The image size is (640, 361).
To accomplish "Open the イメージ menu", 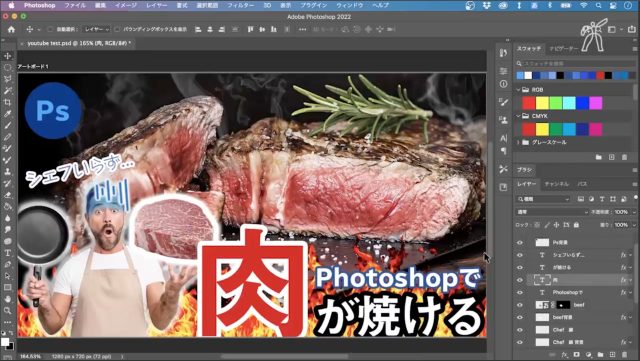I will [126, 5].
